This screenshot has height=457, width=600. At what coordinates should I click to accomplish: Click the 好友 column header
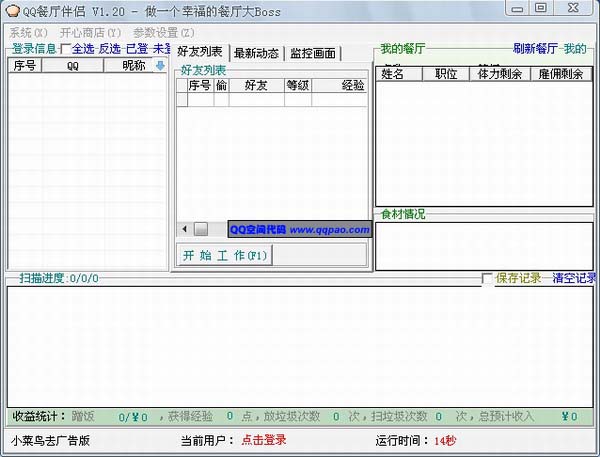(257, 85)
